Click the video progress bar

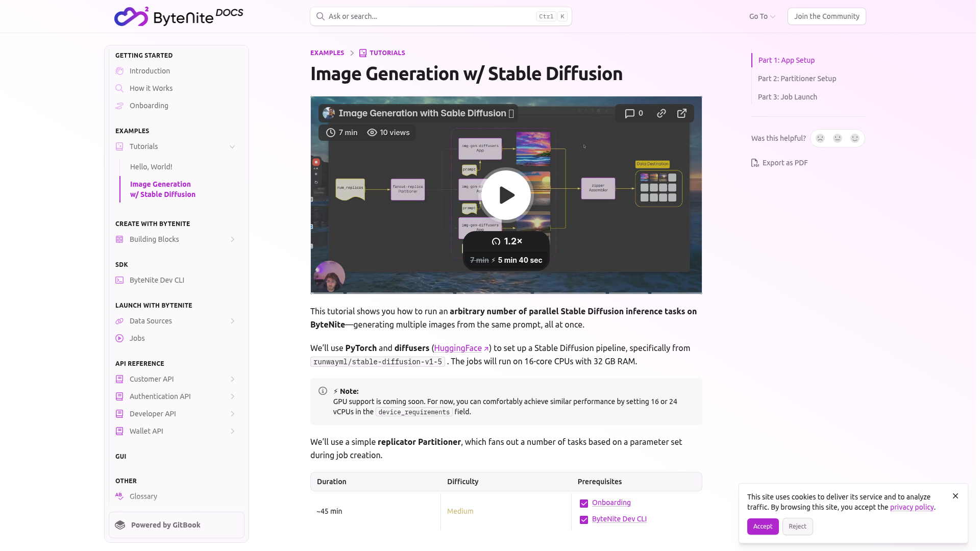click(506, 293)
